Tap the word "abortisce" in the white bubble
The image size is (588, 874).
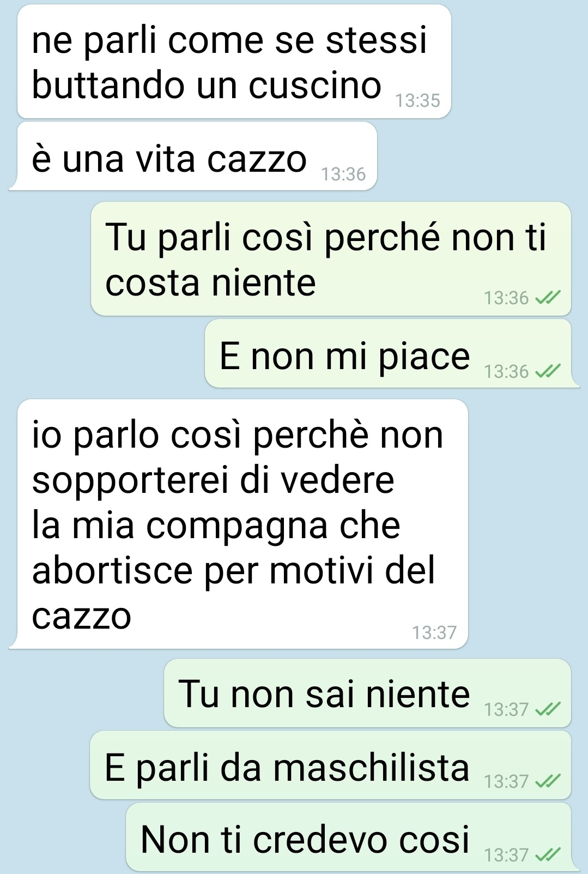[x=112, y=570]
